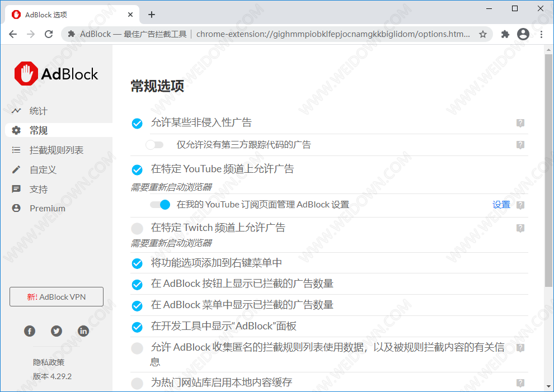Screen dimensions: 554x392
Task: Enable 仅允许没有第三方跟踪代码的广告 switch
Action: (x=155, y=145)
